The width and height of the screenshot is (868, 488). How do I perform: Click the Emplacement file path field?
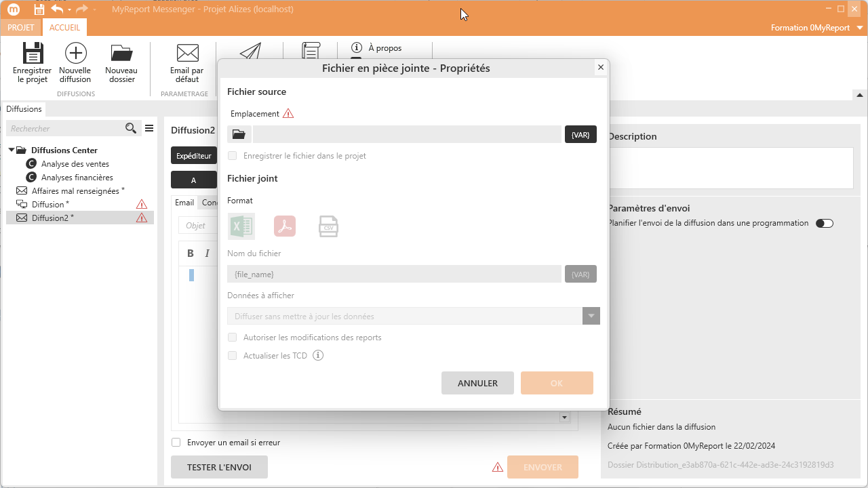pyautogui.click(x=407, y=134)
